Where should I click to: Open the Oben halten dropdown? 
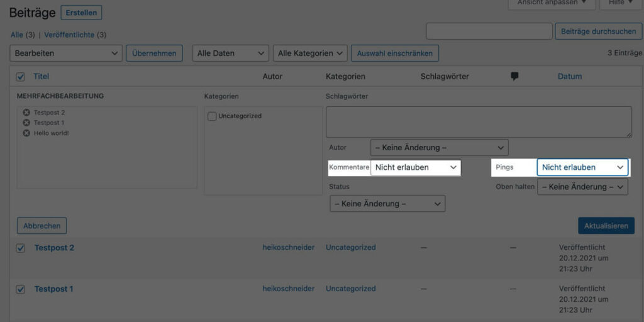click(582, 187)
